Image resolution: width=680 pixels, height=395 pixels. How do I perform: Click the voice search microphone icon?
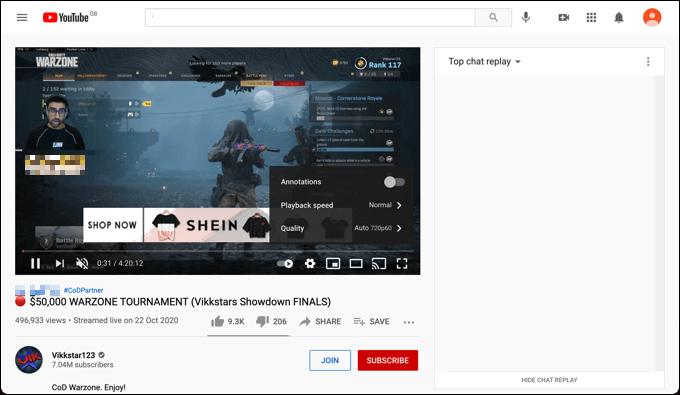tap(526, 17)
